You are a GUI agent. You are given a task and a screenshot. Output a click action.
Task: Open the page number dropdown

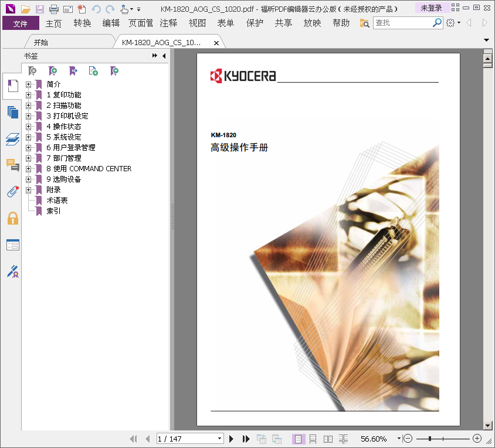(219, 439)
